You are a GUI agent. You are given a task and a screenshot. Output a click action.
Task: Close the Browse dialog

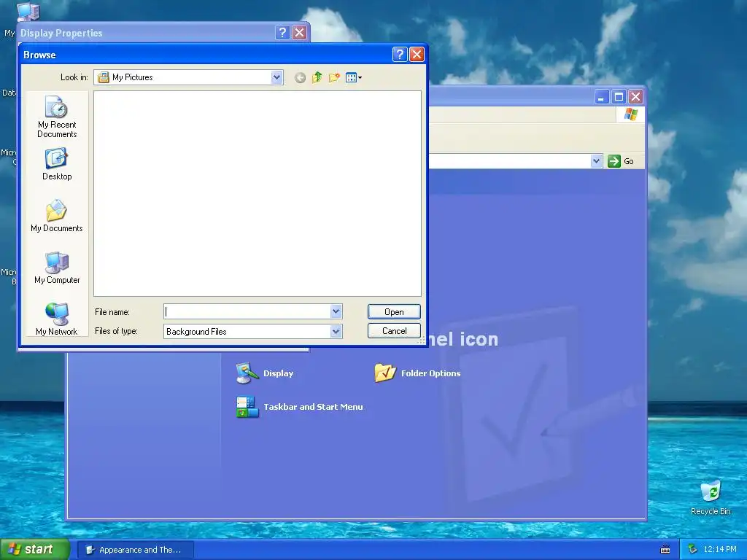(417, 54)
